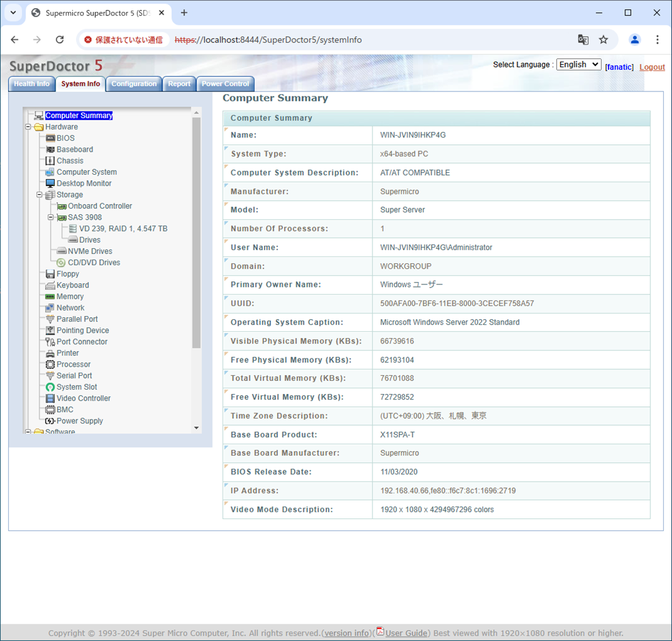Viewport: 672px width, 641px height.
Task: Click the System Slot green icon
Action: pyautogui.click(x=50, y=387)
